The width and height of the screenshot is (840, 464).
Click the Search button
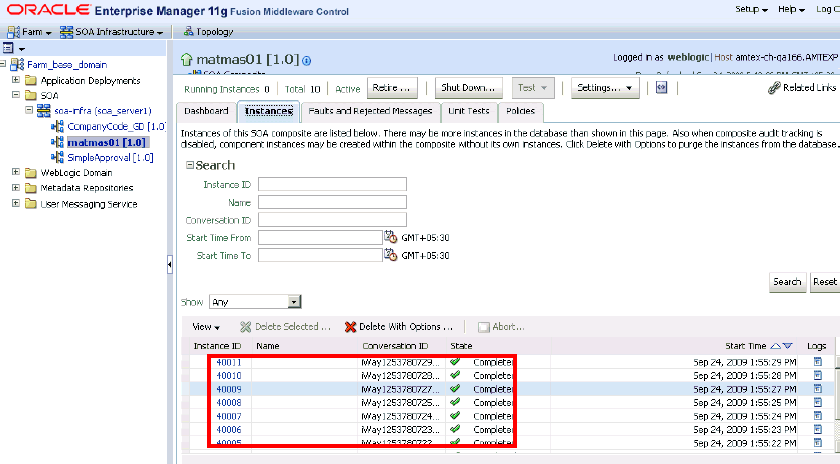[x=787, y=282]
